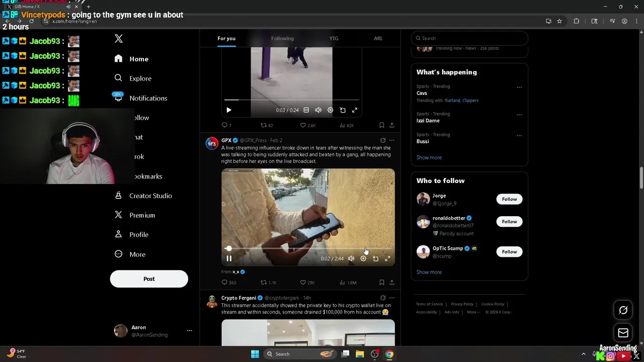This screenshot has width=644, height=362.
Task: Switch to the YTG tab
Action: coord(334,38)
